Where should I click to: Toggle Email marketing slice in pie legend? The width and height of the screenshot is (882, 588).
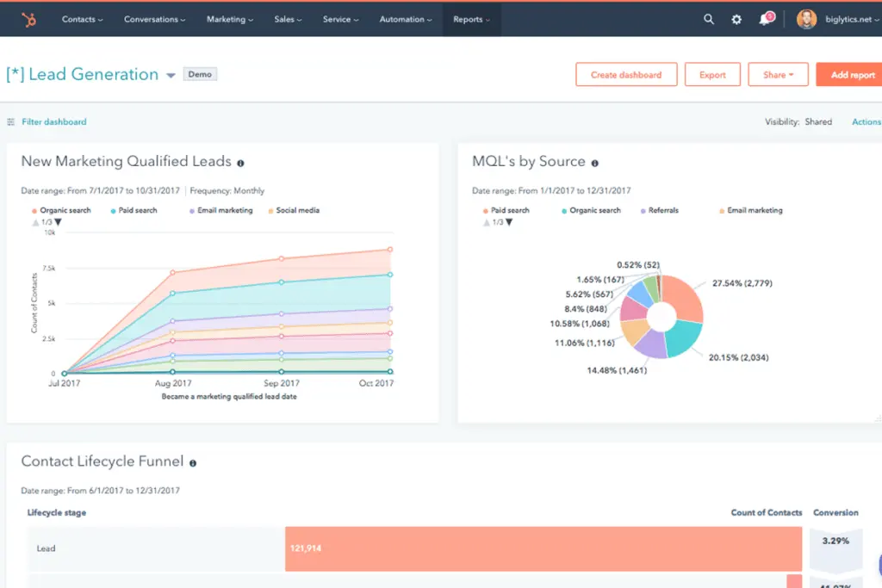751,210
